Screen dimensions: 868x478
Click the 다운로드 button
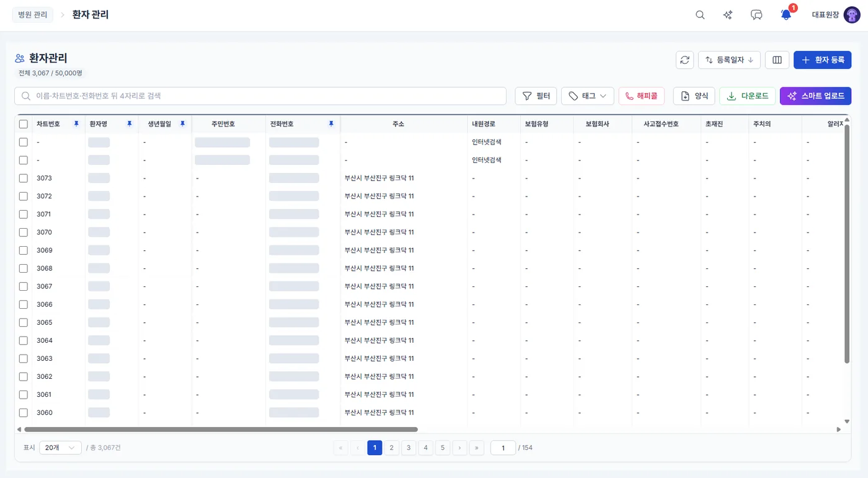[747, 96]
